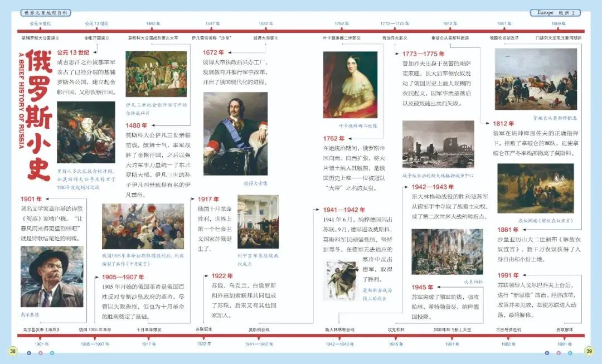This screenshot has width=602, height=364.
Task: Click the light blue dot beside page 38
Action: coord(52,352)
